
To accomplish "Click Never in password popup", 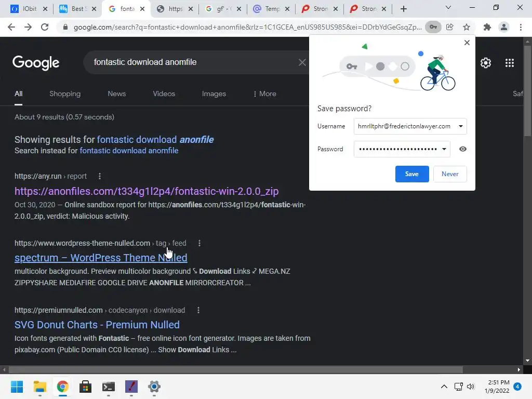I will 450,174.
